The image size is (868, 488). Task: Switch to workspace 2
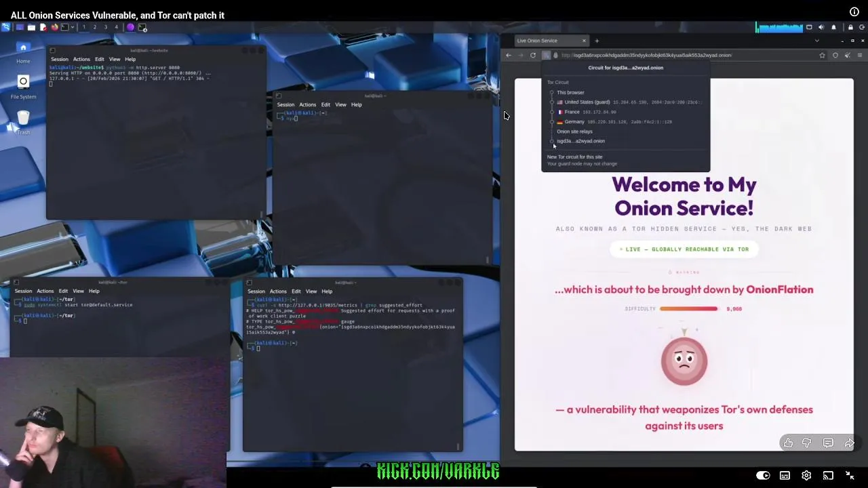(95, 27)
